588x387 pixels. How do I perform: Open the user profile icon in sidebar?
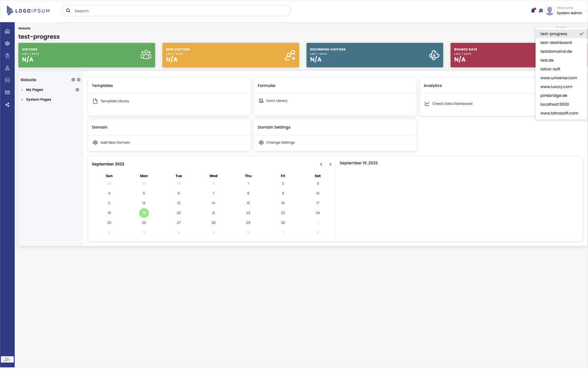pyautogui.click(x=7, y=68)
